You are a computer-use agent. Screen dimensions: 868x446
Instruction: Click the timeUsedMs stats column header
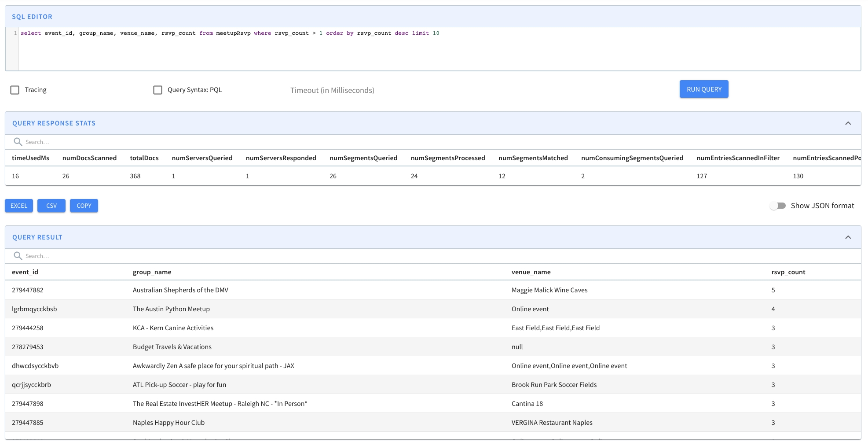tap(30, 158)
